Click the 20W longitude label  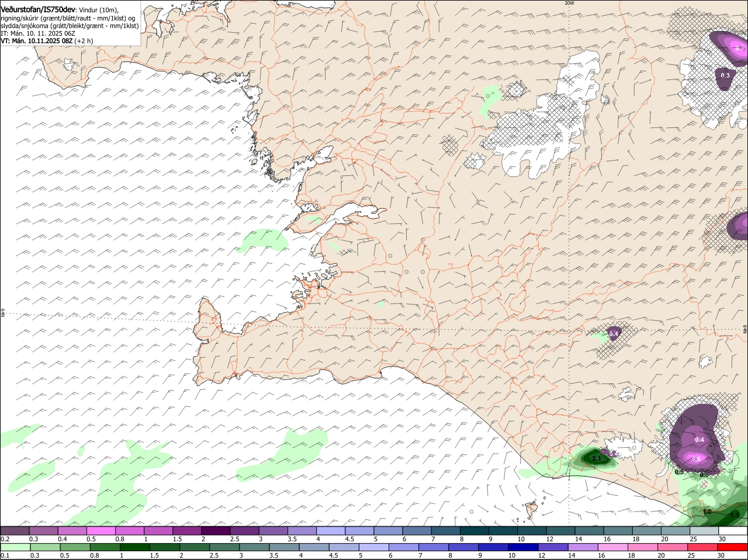(x=569, y=3)
